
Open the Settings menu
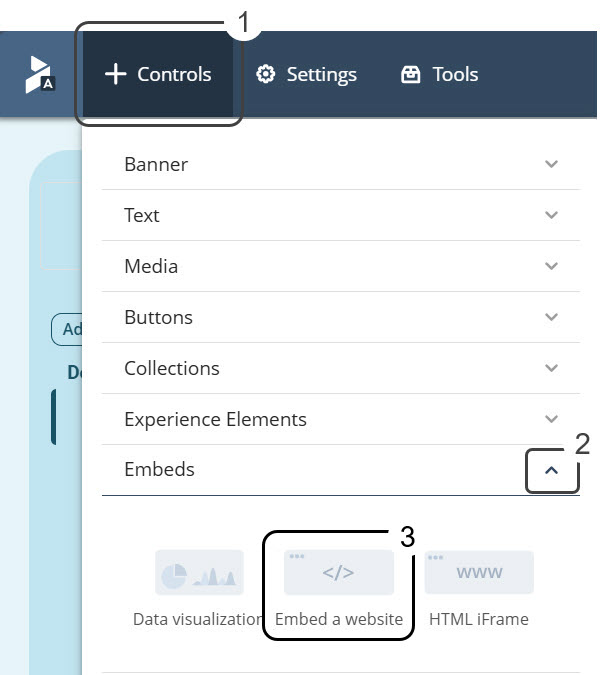(306, 74)
